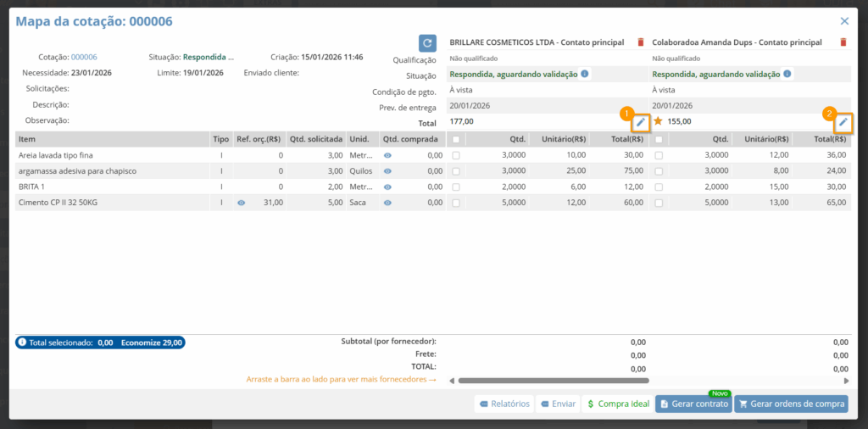Screen dimensions: 868x429
Task: Click the star icon next to 155,00
Action: click(x=658, y=121)
